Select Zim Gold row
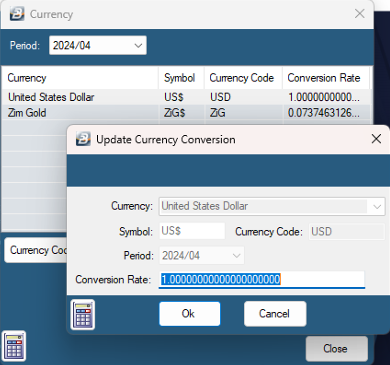The image size is (390, 365). point(186,113)
